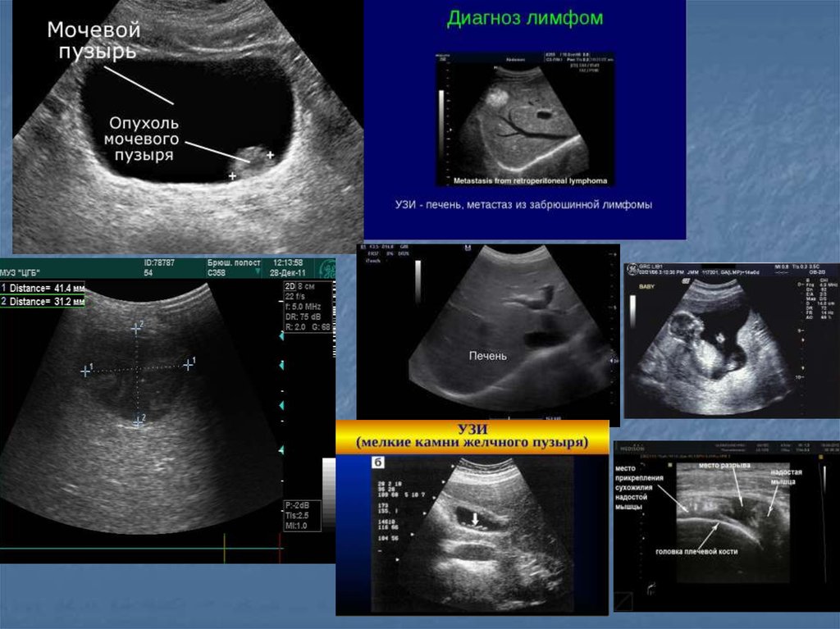840x629 pixels.
Task: Select the bladder tumor ultrasound image
Action: point(188,126)
